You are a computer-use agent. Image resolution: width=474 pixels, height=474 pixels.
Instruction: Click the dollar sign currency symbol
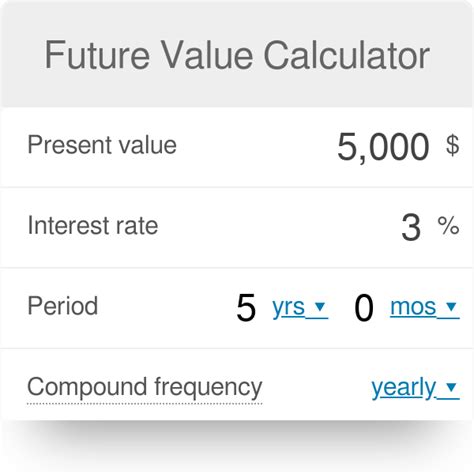point(453,145)
